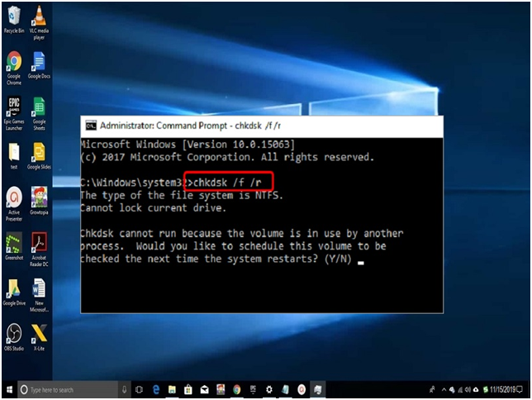The width and height of the screenshot is (532, 400).
Task: Select the Google Sheets desktop shortcut
Action: 39,113
